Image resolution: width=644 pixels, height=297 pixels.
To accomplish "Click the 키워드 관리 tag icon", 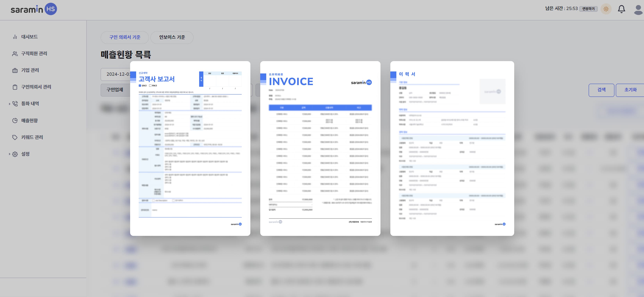I will tap(15, 137).
